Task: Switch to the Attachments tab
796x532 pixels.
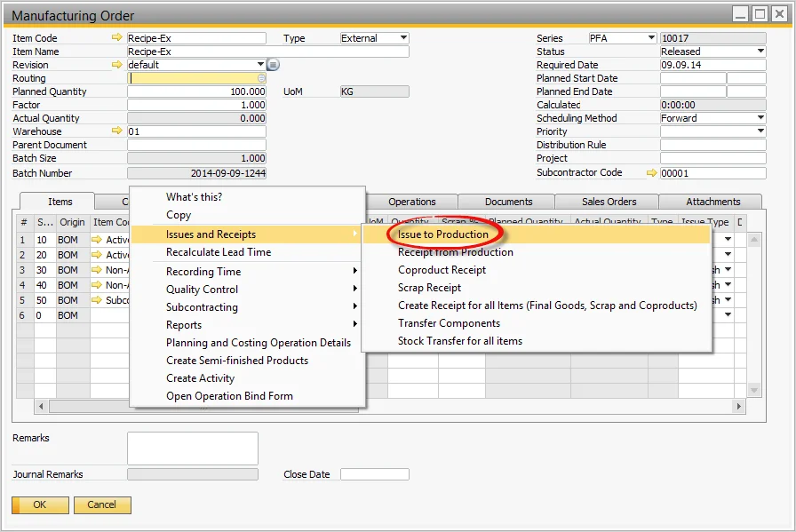Action: (x=712, y=202)
